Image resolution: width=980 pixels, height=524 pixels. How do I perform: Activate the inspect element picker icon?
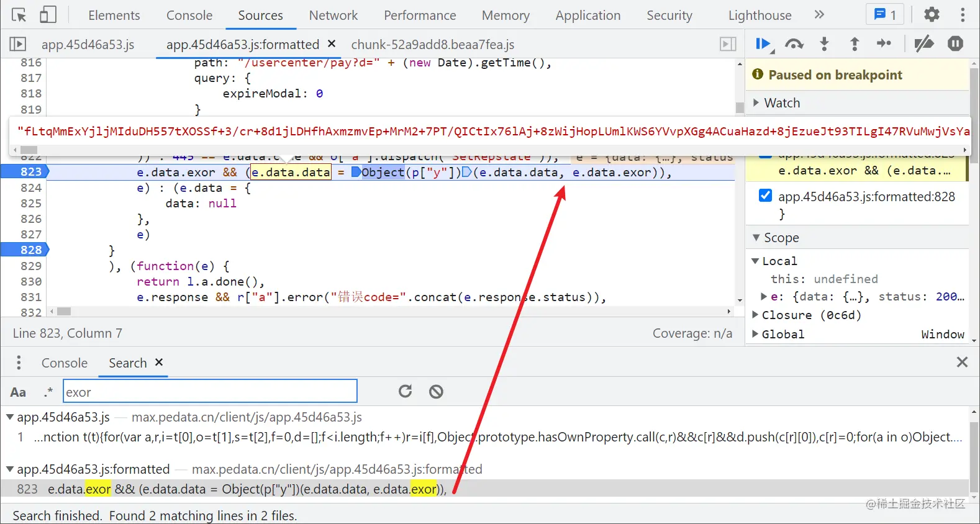tap(19, 15)
